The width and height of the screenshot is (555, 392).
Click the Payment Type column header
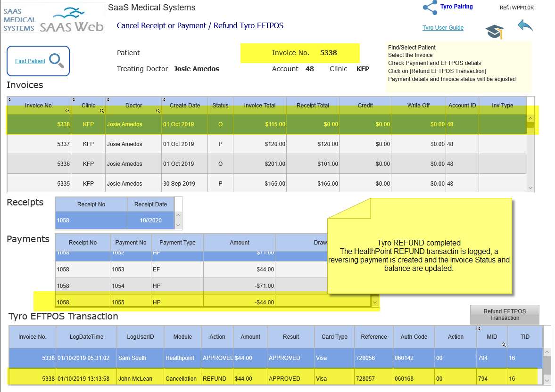[x=177, y=243]
